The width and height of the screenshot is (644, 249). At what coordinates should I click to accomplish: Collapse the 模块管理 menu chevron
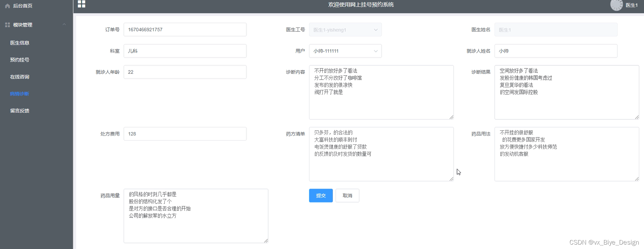point(64,24)
